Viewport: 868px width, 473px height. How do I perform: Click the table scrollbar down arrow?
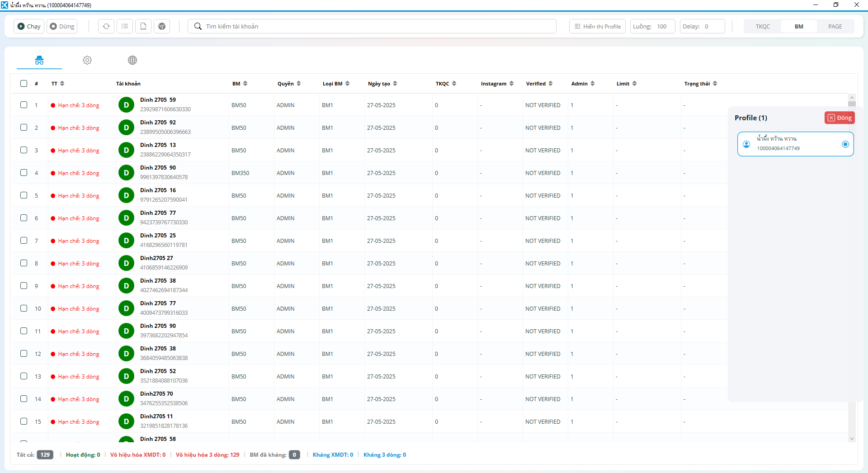852,439
